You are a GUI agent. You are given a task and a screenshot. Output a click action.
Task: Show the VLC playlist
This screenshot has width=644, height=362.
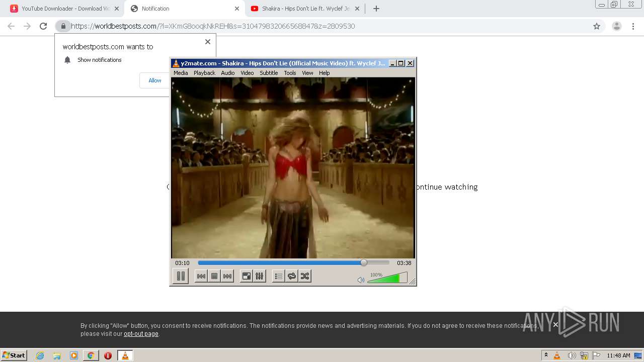click(x=278, y=276)
